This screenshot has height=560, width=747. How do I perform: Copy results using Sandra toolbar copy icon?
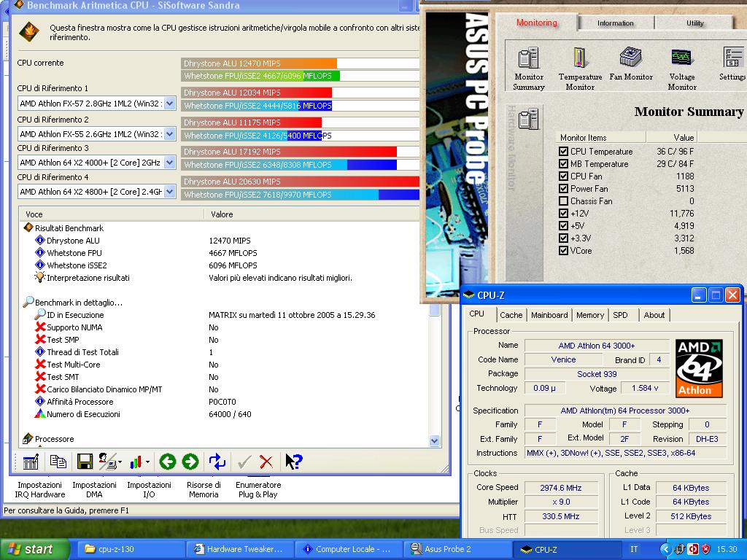58,462
